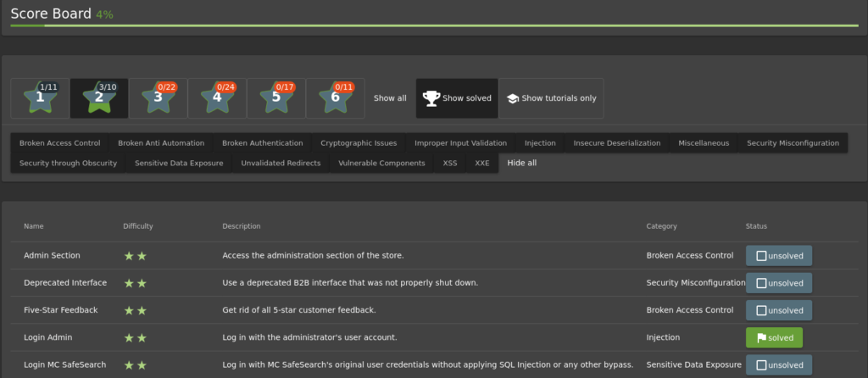
Task: Toggle Security through Obscurity category filter
Action: pyautogui.click(x=68, y=163)
